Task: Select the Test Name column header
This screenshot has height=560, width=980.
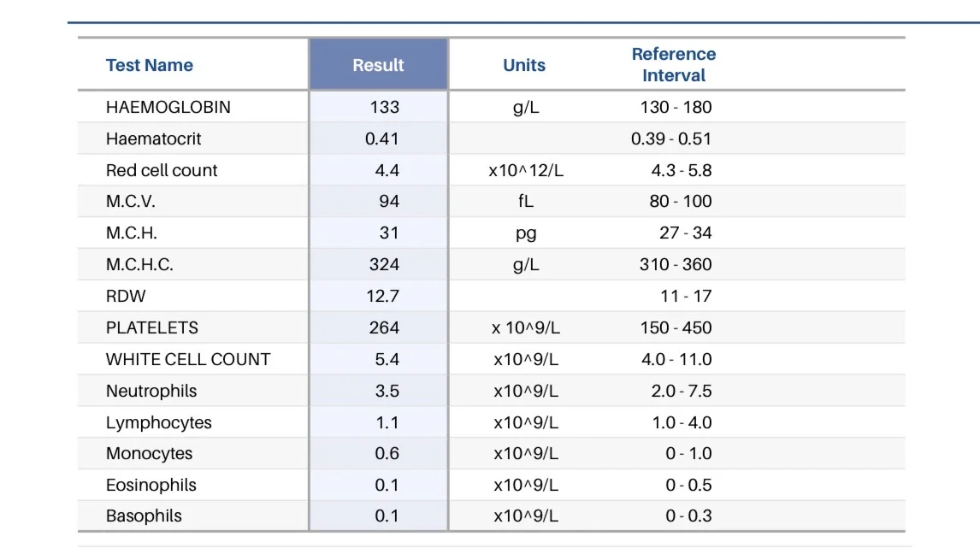Action: point(150,65)
